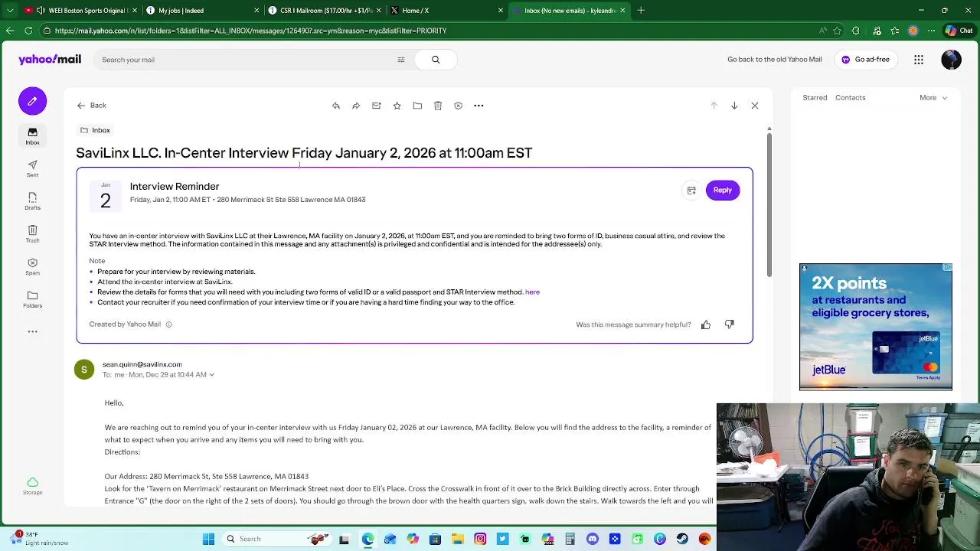The image size is (980, 551).
Task: Expand recipient details chevron by date
Action: point(212,375)
